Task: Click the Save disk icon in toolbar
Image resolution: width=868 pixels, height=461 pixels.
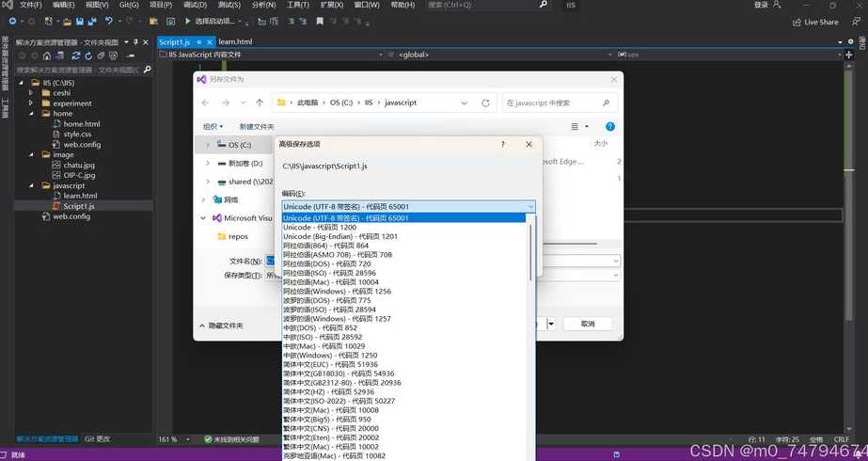Action: click(x=80, y=21)
